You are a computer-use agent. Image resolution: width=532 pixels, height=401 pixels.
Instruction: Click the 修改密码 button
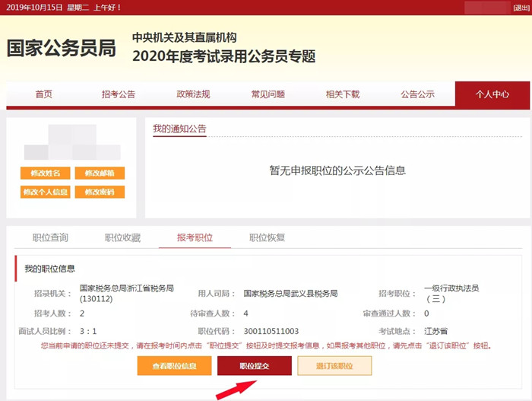click(100, 192)
